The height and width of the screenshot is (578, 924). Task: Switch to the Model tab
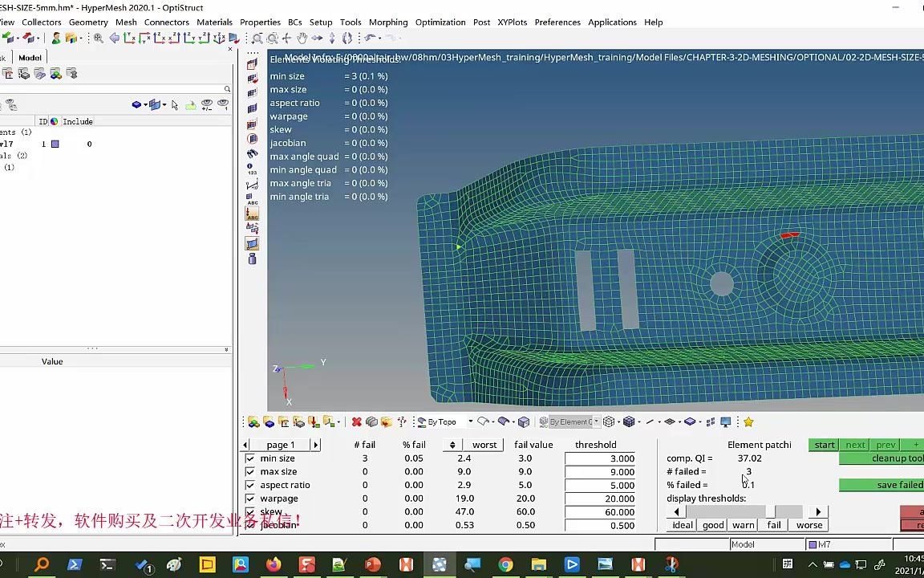pyautogui.click(x=30, y=57)
